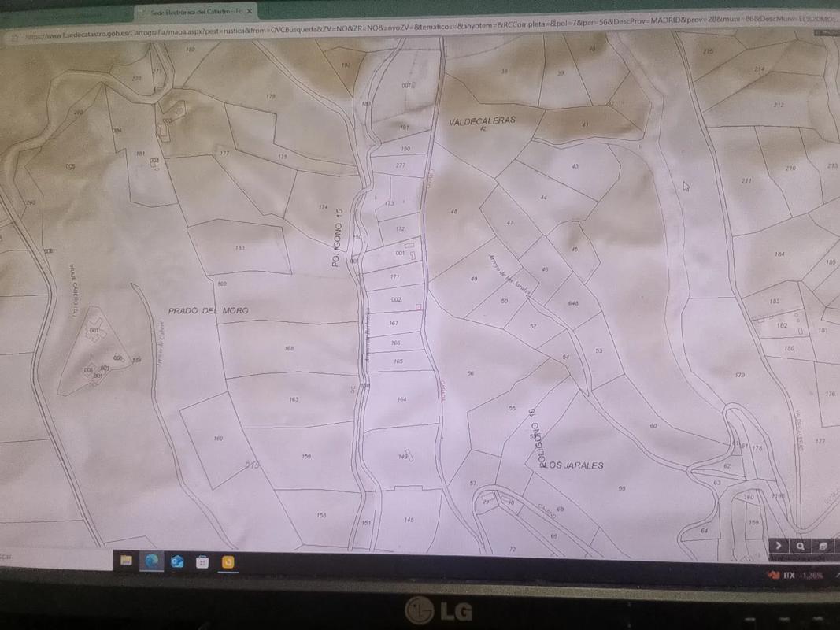Viewport: 840px width, 630px height.
Task: Launch Outlook from the taskbar
Action: coord(177,561)
